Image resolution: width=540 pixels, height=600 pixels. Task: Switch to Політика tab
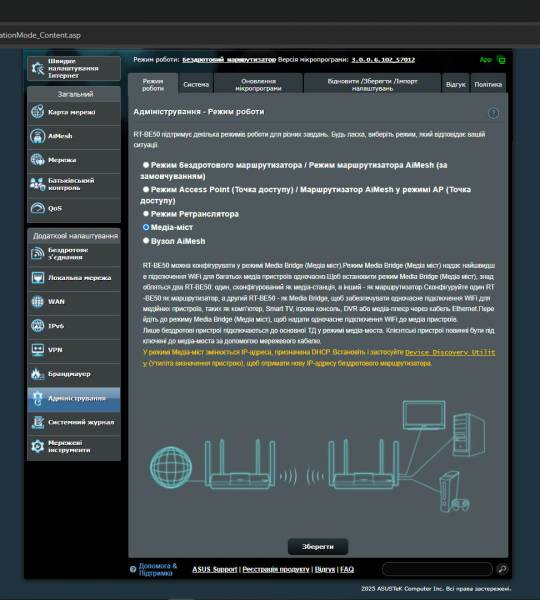(488, 85)
